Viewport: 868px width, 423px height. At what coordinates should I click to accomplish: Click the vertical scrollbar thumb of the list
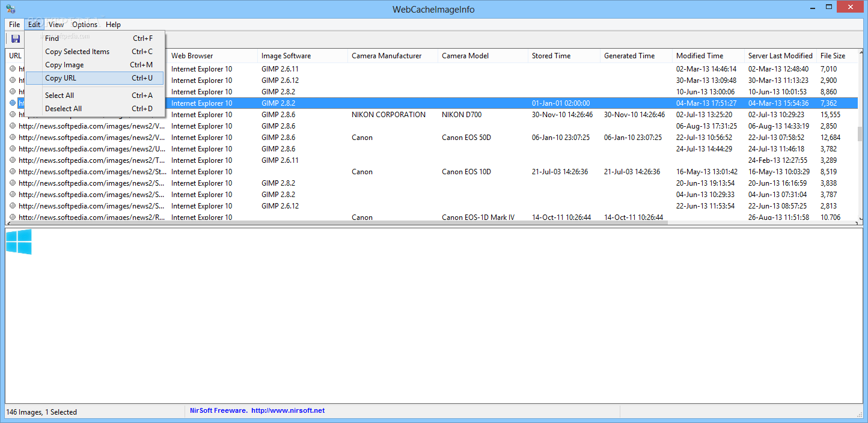860,133
